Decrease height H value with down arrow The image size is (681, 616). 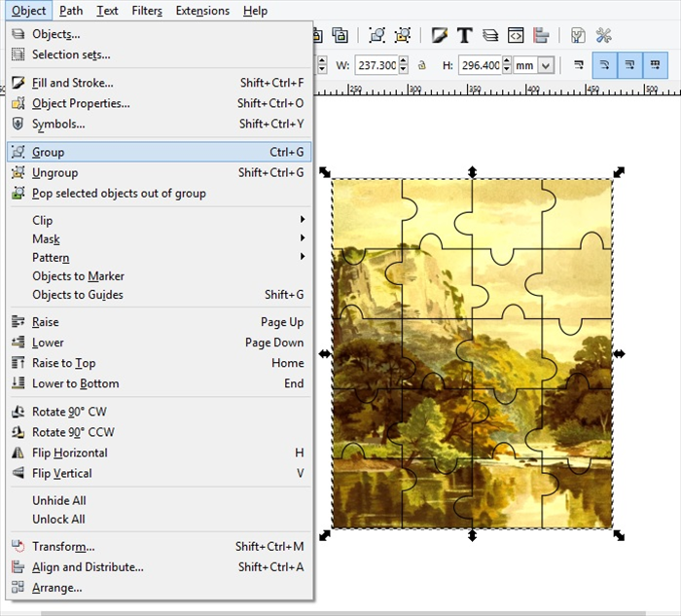pyautogui.click(x=507, y=70)
